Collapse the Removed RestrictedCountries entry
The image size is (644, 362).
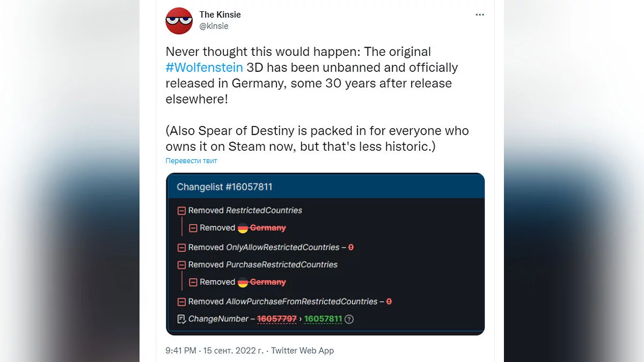[181, 211]
